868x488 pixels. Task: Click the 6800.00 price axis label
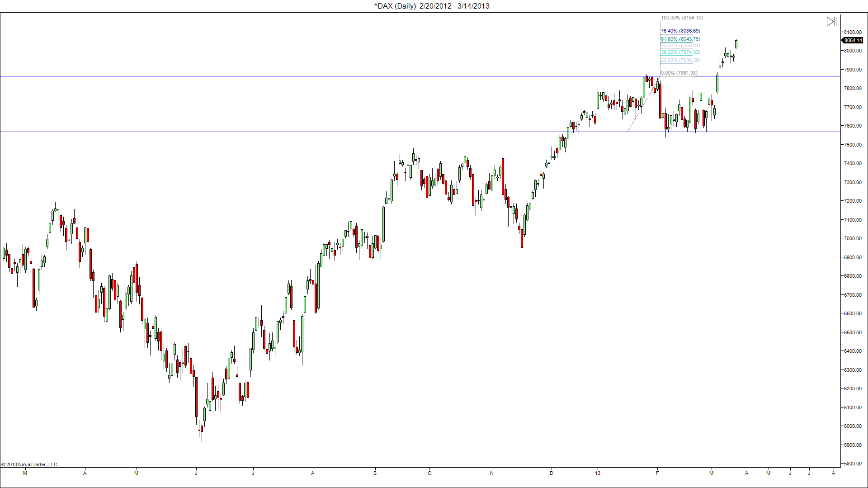pos(853,276)
